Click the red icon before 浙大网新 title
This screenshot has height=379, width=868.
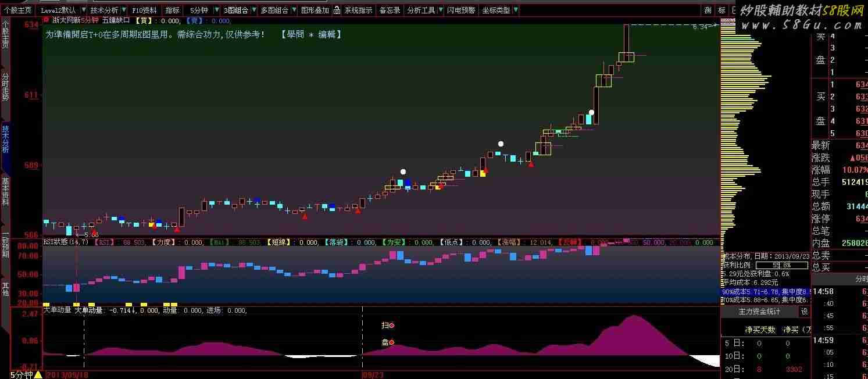(47, 19)
